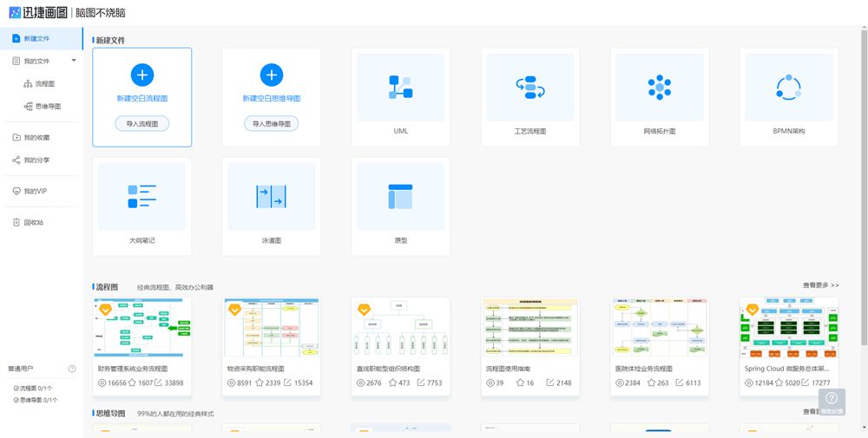Viewport: 868px width, 438px height.
Task: Click the 原型 prototype icon
Action: coord(400,196)
